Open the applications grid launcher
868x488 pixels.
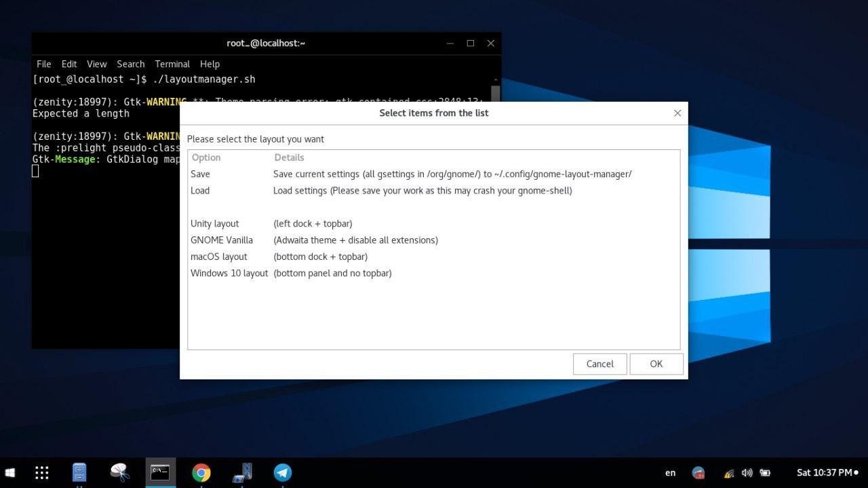[x=41, y=472]
